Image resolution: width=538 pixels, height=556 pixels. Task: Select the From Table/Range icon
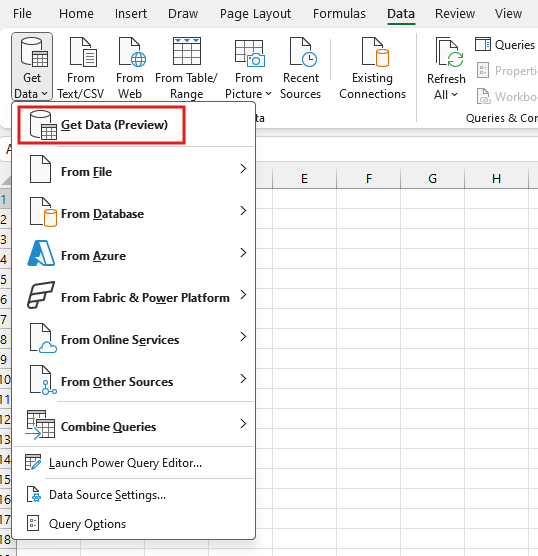(x=187, y=51)
